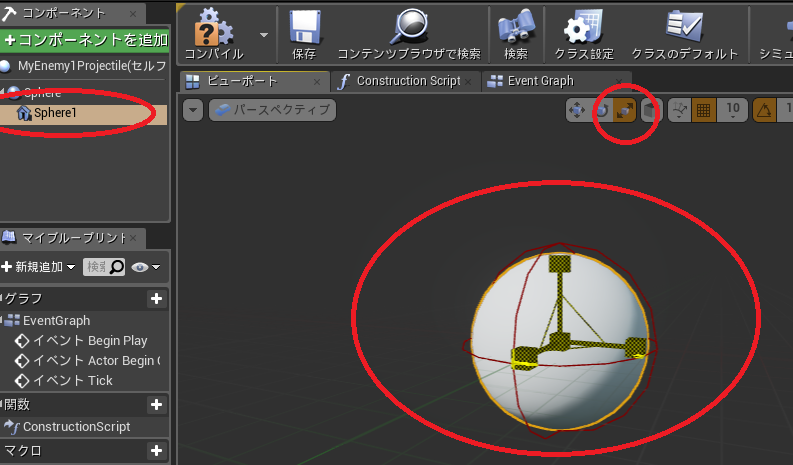Select the translate gizmo mode icon

(577, 110)
